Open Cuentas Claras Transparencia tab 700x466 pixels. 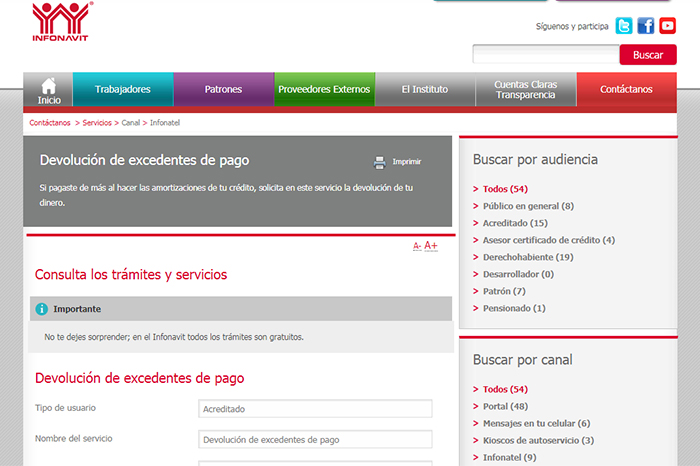point(526,89)
